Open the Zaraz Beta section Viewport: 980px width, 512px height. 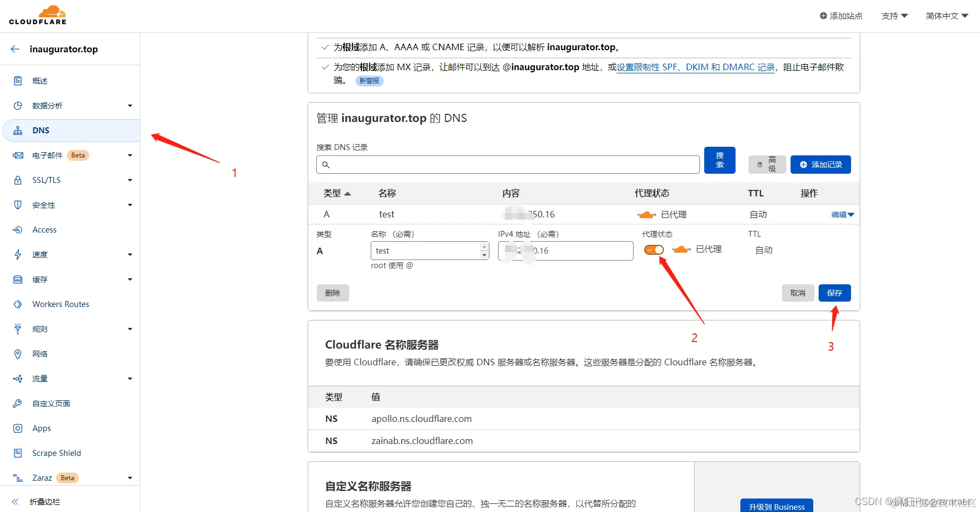42,477
